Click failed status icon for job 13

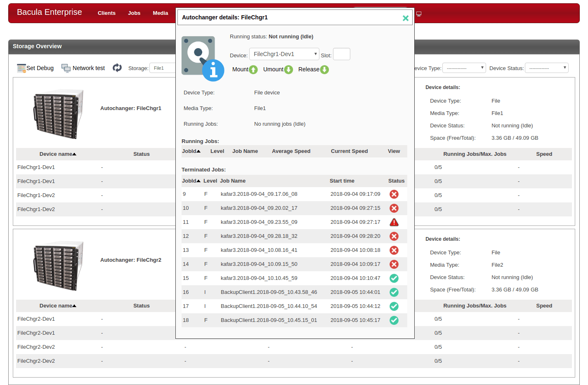(x=394, y=250)
